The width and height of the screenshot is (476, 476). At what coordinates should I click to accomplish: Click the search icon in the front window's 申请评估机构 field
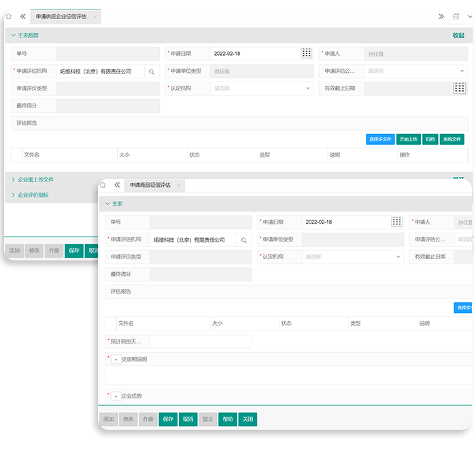click(x=243, y=240)
